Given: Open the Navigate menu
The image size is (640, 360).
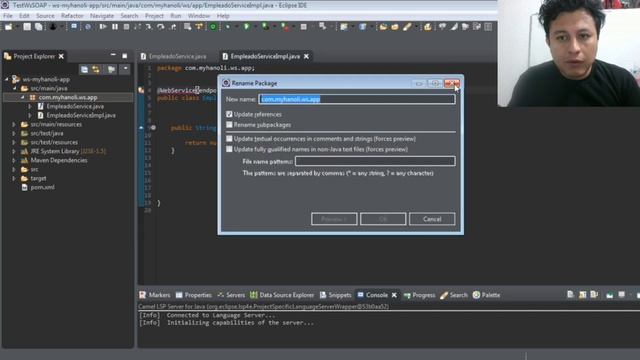Looking at the screenshot, I should point(102,16).
